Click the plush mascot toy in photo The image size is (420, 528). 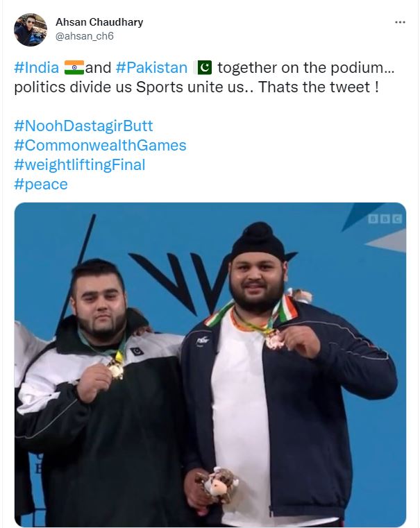click(217, 486)
